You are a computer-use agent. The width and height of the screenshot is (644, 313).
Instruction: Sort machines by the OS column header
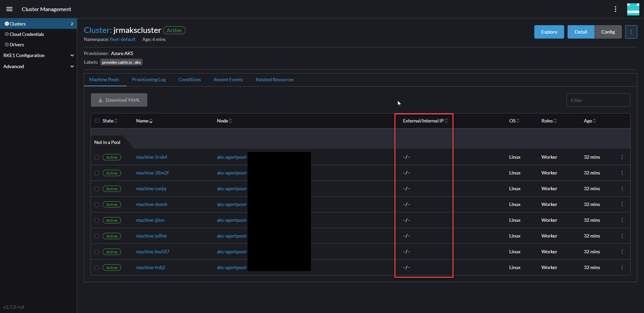[x=514, y=120]
